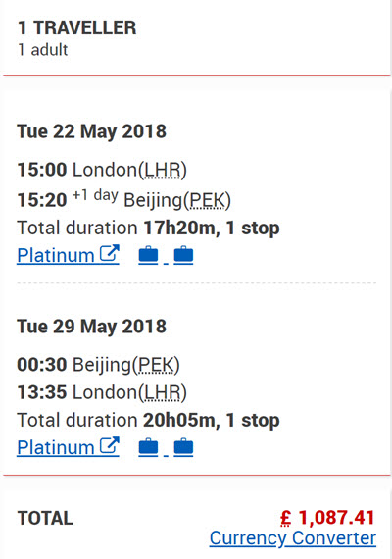The image size is (392, 559).
Task: Click LHR airport code on 13:35 arrival
Action: (162, 392)
